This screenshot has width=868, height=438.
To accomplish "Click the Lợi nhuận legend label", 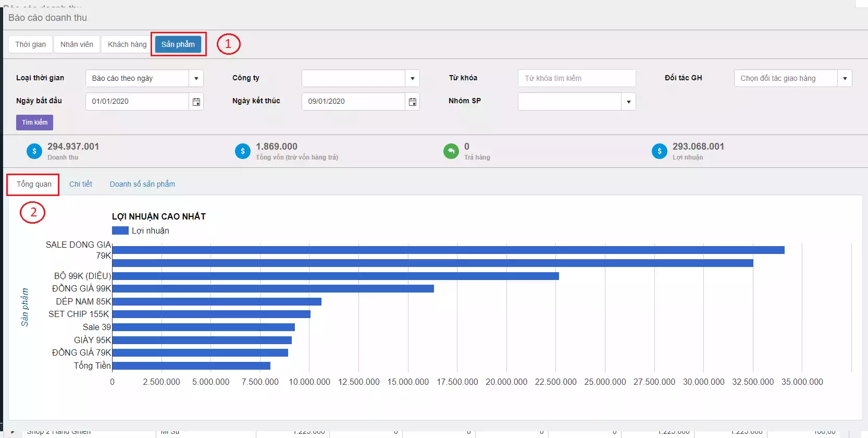I will click(x=151, y=230).
